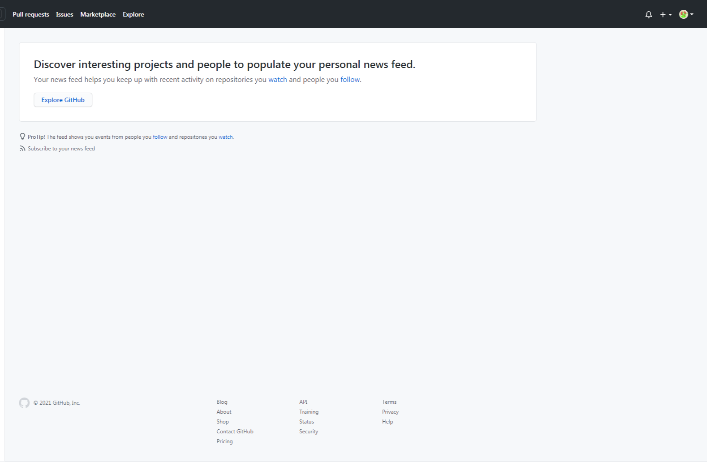Open the notifications bell icon

coord(648,14)
